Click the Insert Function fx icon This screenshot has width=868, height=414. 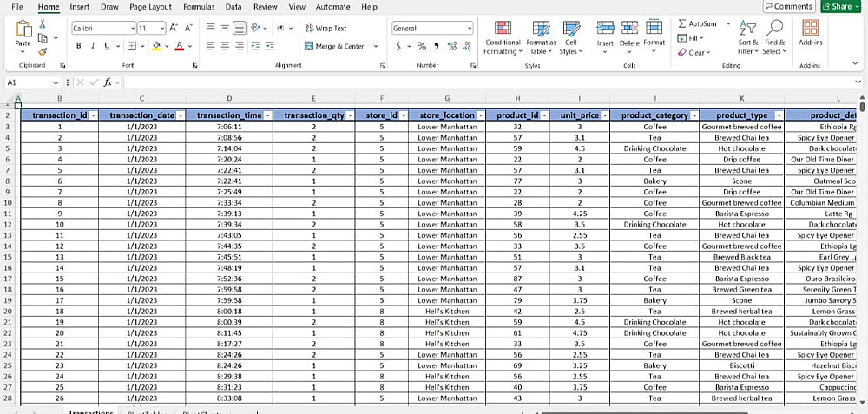point(108,82)
